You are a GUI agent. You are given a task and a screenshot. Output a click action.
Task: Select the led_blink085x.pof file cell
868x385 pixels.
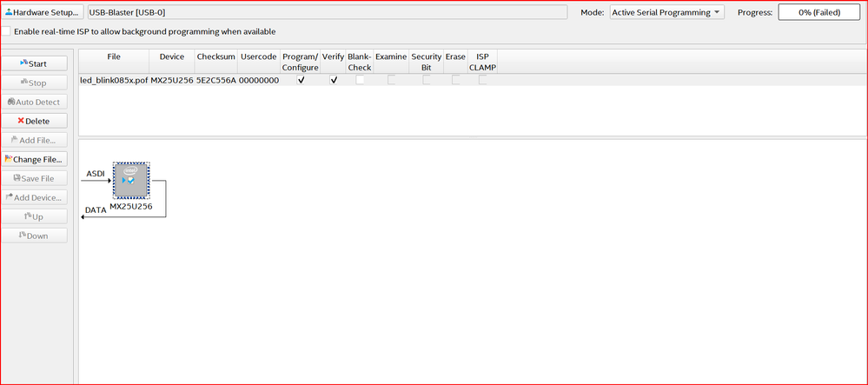(x=114, y=80)
